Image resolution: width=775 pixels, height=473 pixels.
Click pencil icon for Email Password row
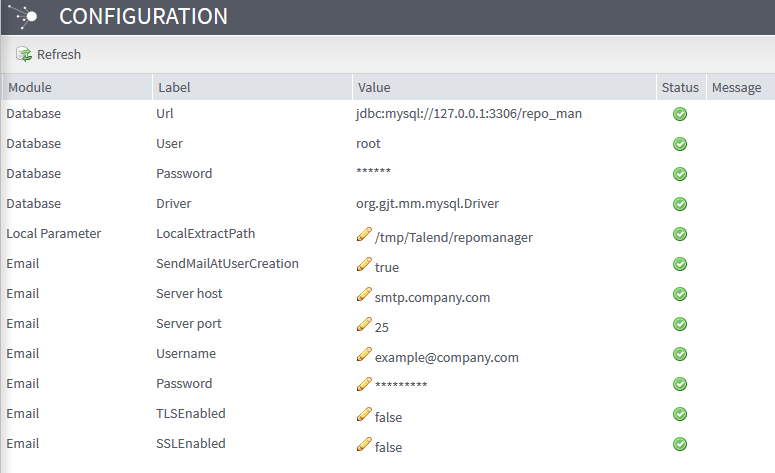[x=363, y=385]
